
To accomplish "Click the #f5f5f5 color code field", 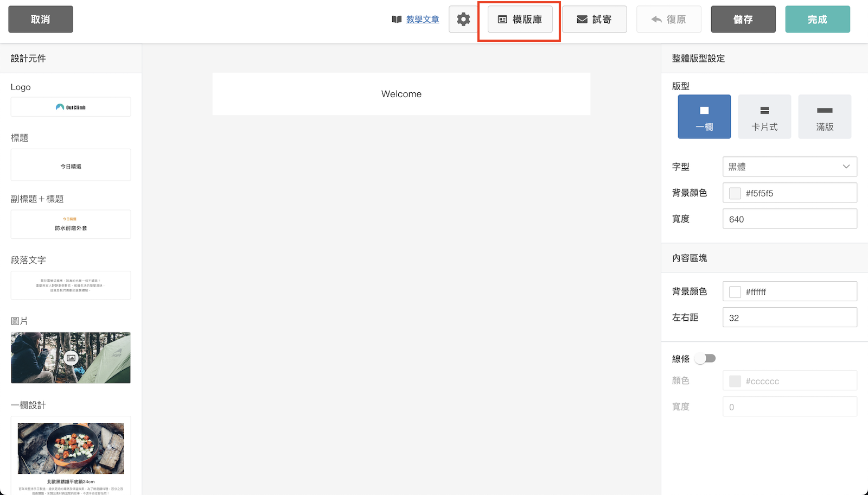I will 789,193.
